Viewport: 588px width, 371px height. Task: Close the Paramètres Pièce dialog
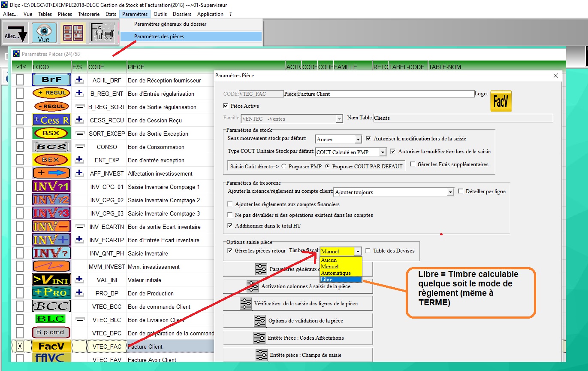(x=556, y=76)
